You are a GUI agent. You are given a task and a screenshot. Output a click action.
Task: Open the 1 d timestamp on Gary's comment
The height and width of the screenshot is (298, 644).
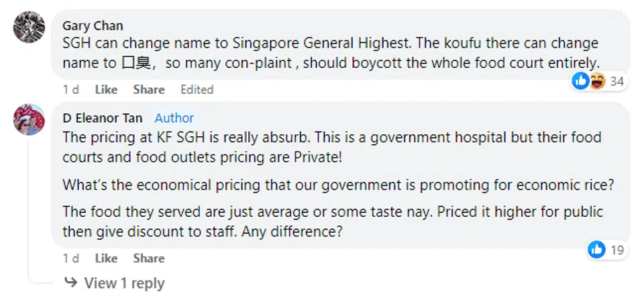point(70,89)
